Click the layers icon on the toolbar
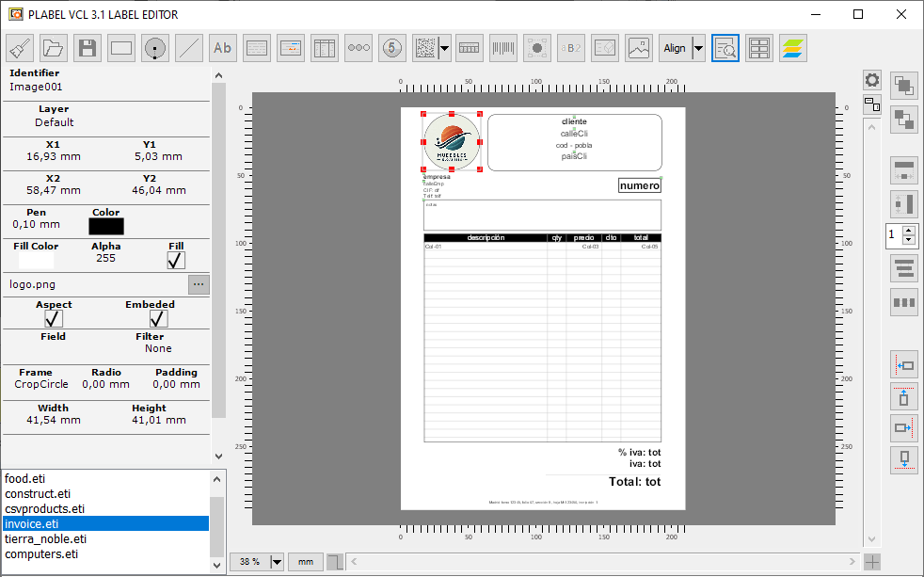 point(792,48)
